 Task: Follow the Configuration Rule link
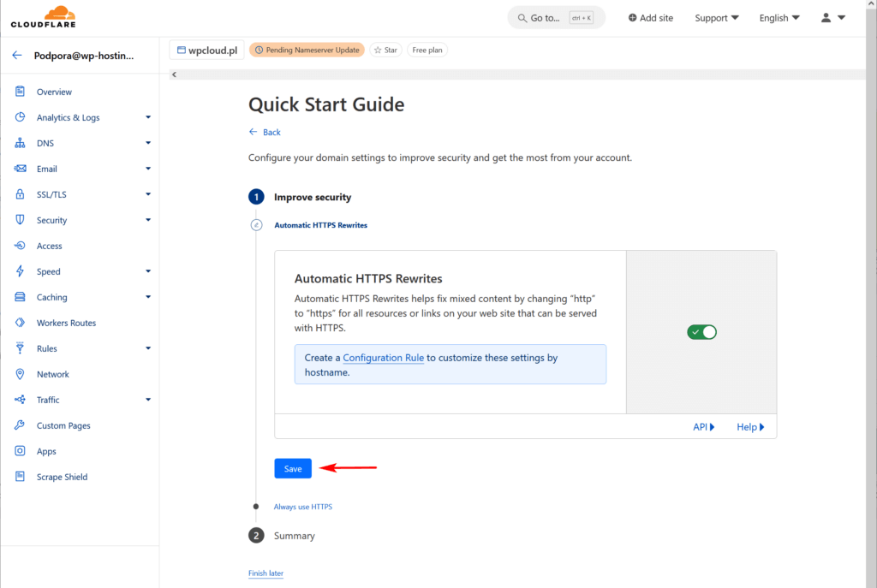coord(383,358)
